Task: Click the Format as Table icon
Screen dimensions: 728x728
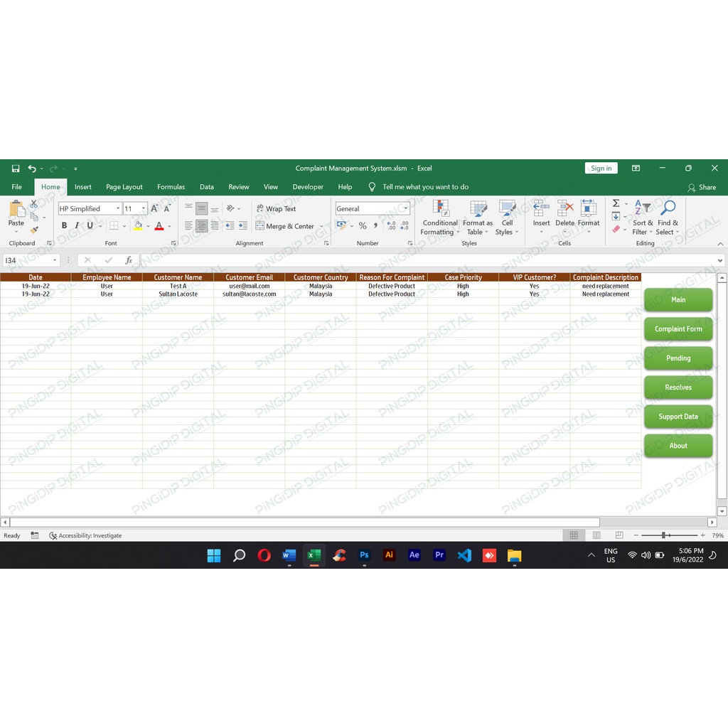Action: pos(478,209)
